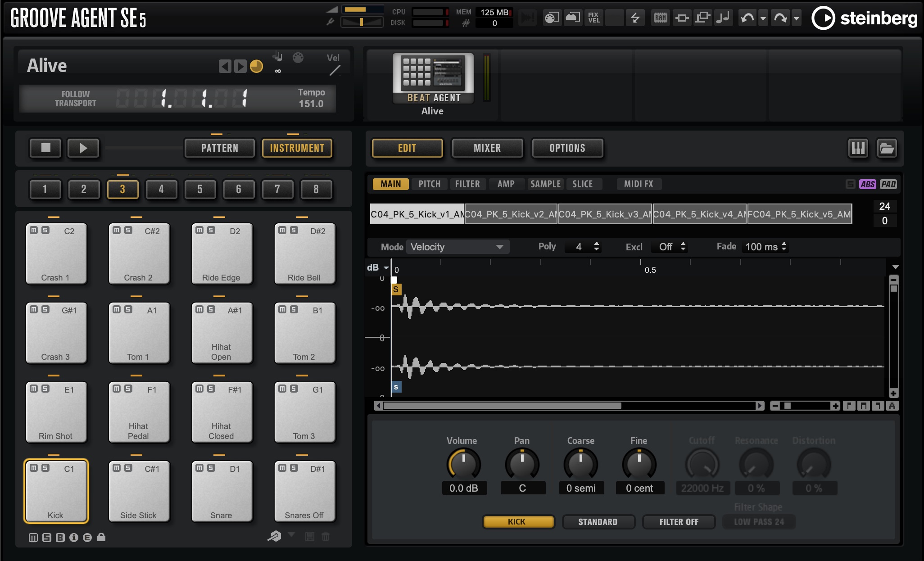The height and width of the screenshot is (561, 924).
Task: Open the waveform view options triangle
Action: pos(896,267)
